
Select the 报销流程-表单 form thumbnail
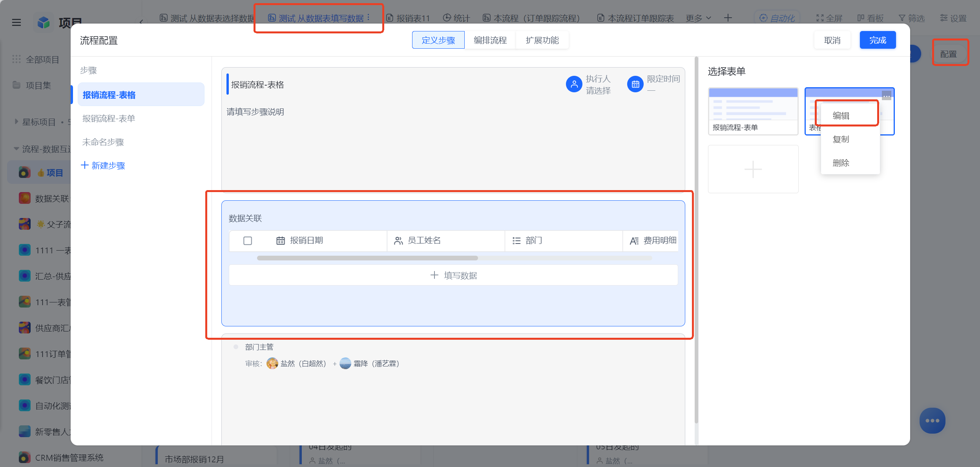[x=753, y=111]
